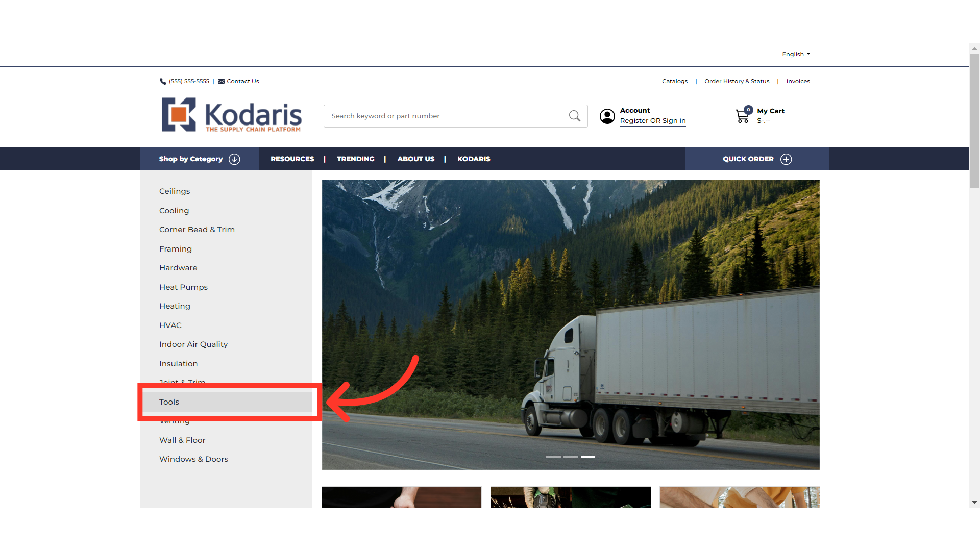
Task: Open the Trending menu item
Action: pyautogui.click(x=355, y=159)
